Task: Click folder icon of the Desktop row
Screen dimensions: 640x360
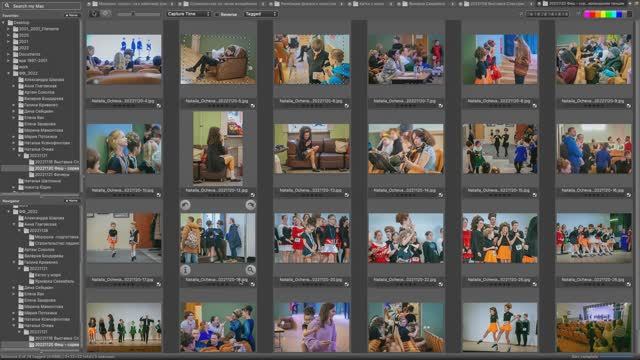Action: tap(11, 22)
